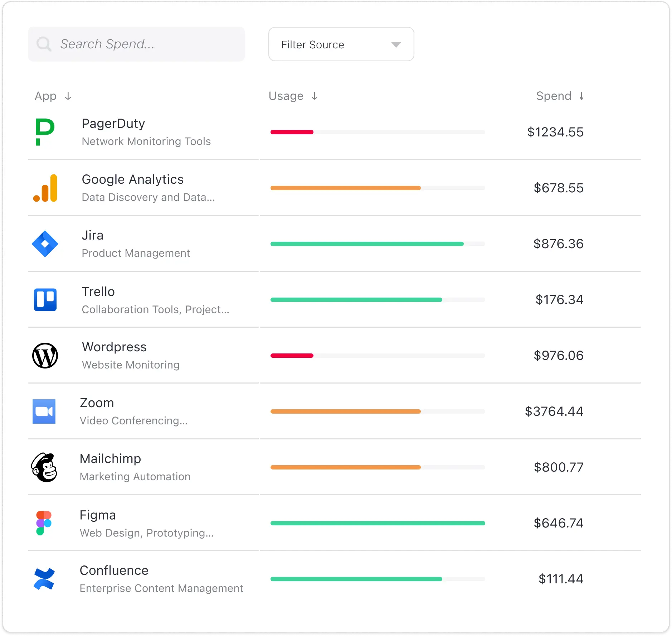Click the Filter Source dropdown triangle
Image resolution: width=672 pixels, height=636 pixels.
coord(396,45)
